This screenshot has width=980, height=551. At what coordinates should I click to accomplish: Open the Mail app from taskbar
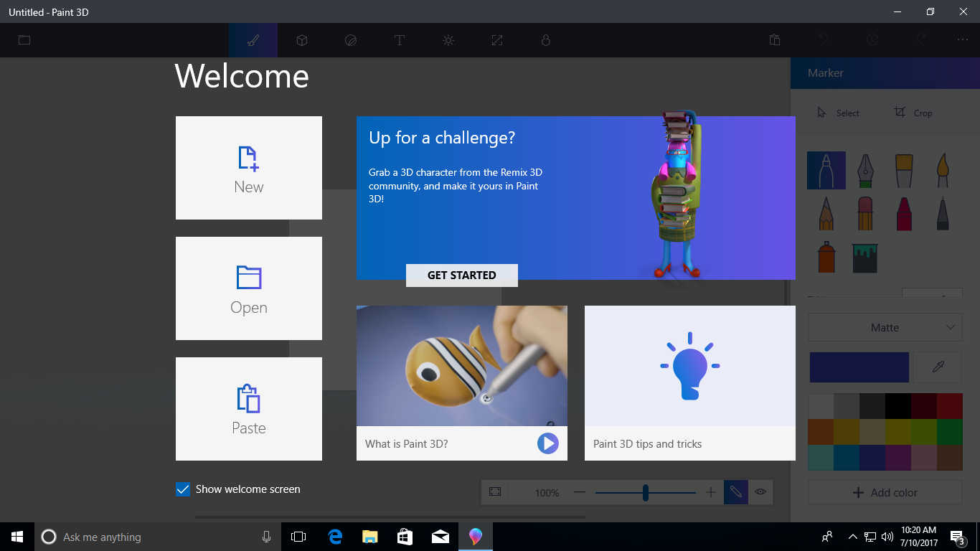440,537
